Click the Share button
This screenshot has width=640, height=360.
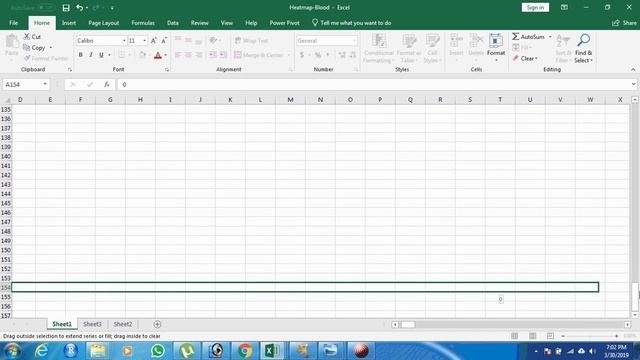click(624, 23)
